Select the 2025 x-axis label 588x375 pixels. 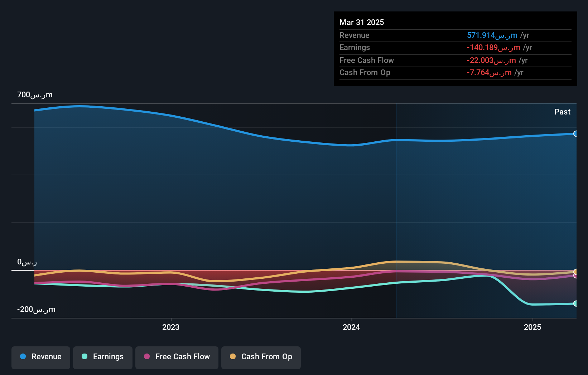pyautogui.click(x=532, y=327)
